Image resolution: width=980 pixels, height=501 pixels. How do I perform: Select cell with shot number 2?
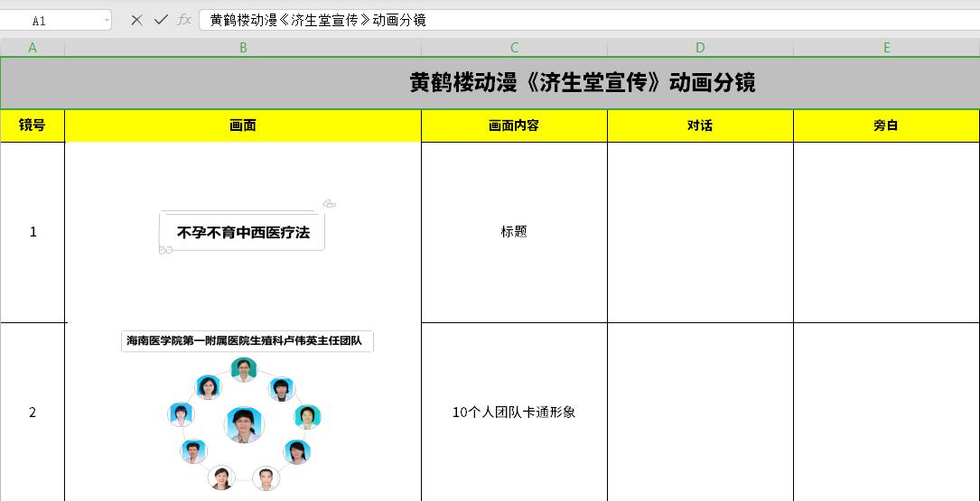pos(33,413)
